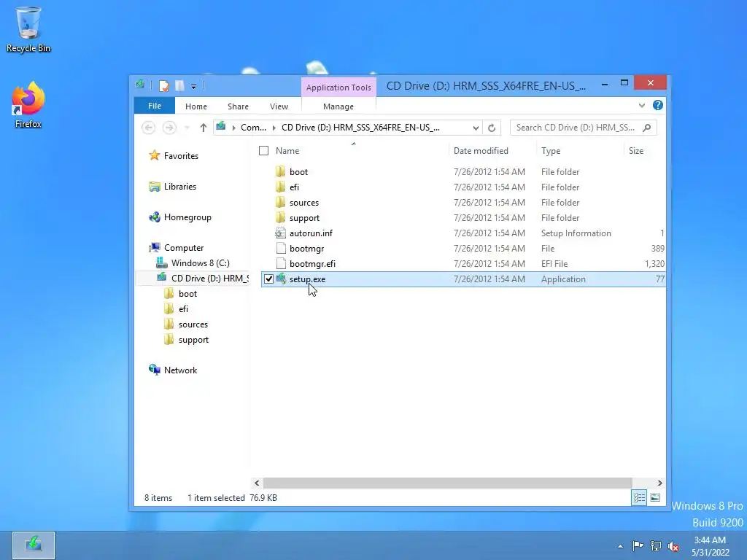The width and height of the screenshot is (747, 560).
Task: Open the support folder in navigation tree
Action: tap(193, 340)
